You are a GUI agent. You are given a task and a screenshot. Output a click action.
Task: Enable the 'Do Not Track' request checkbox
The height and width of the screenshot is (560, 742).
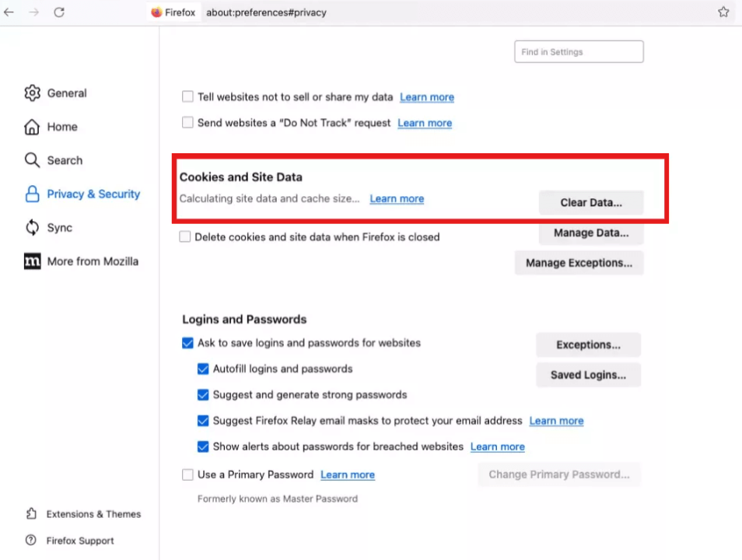pyautogui.click(x=187, y=123)
